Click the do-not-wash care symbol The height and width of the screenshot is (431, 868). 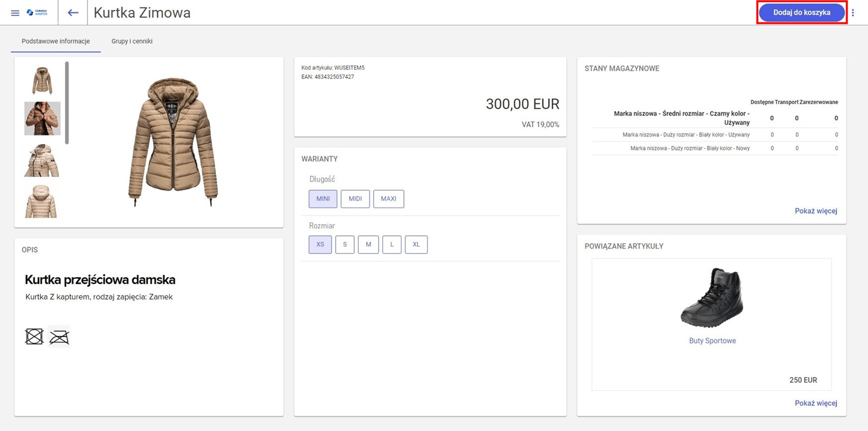click(34, 336)
